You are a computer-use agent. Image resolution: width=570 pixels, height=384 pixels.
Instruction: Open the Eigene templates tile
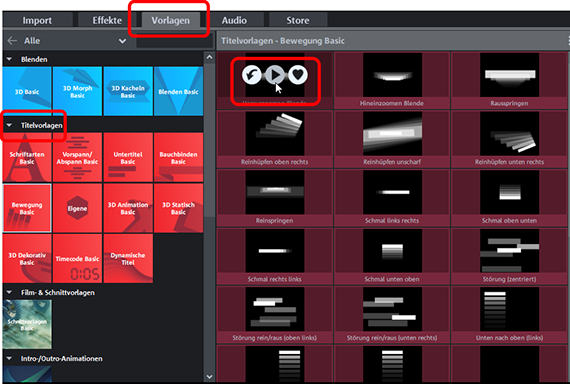[x=77, y=208]
